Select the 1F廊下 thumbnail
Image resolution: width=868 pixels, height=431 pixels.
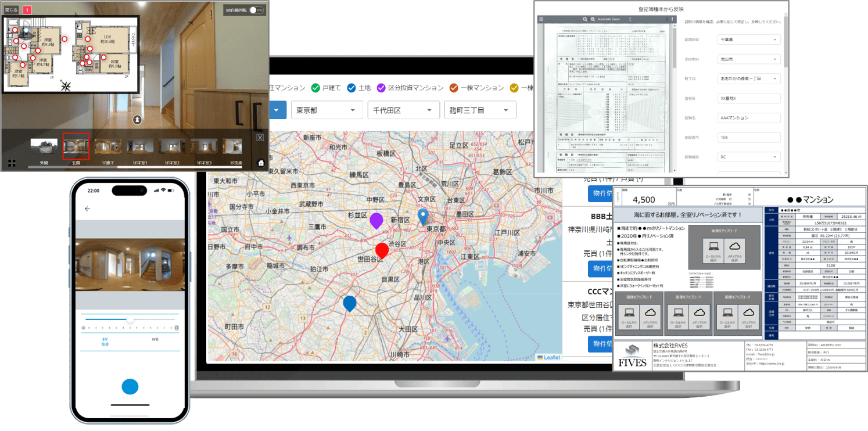pos(107,146)
